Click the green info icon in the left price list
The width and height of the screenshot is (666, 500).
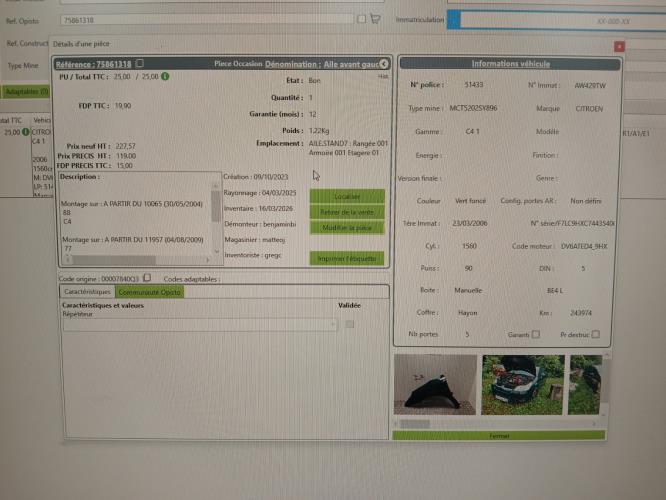pos(26,131)
